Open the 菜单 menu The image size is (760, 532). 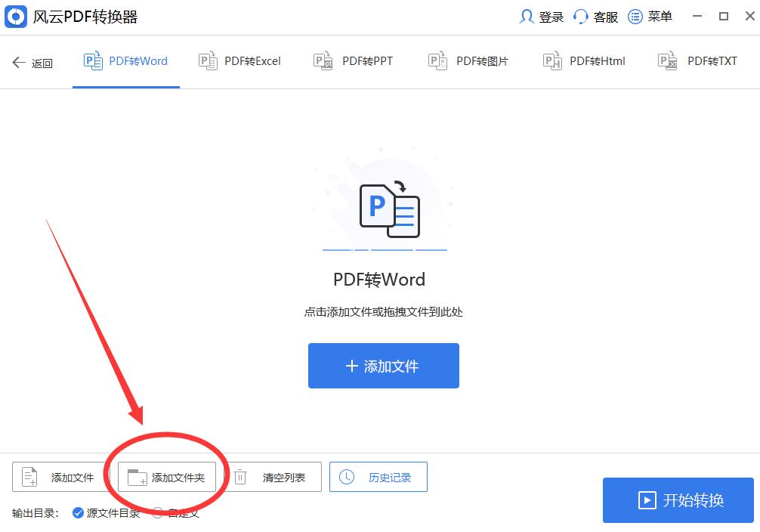pos(637,16)
